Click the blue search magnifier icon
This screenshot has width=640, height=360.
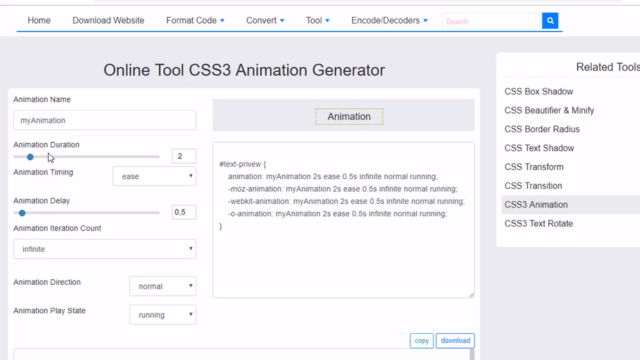(550, 20)
